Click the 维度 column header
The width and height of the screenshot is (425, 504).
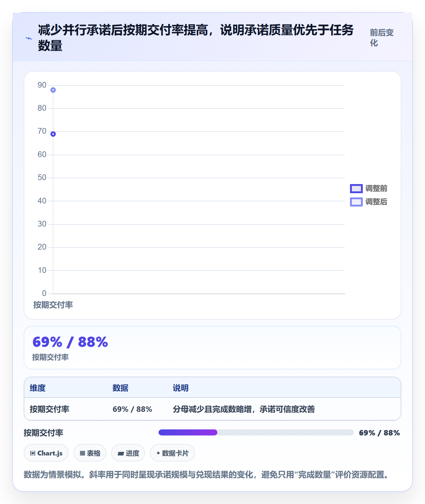coord(38,388)
